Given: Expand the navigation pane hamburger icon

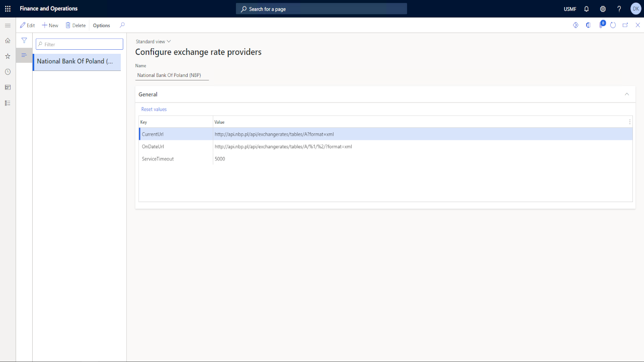Looking at the screenshot, I should [8, 25].
